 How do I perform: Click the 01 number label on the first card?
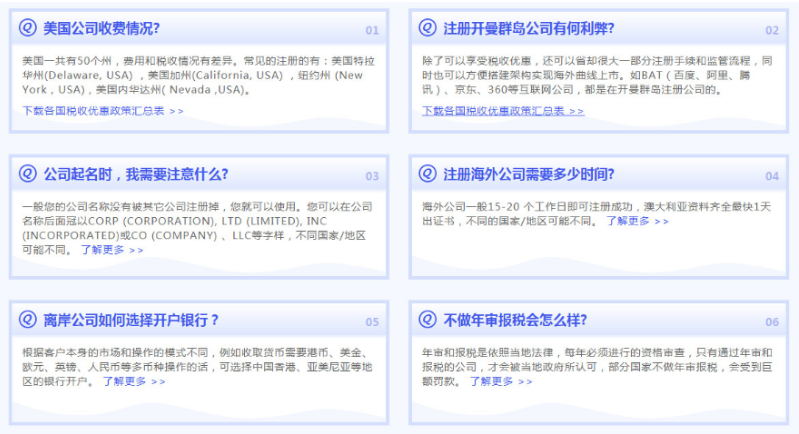(372, 30)
